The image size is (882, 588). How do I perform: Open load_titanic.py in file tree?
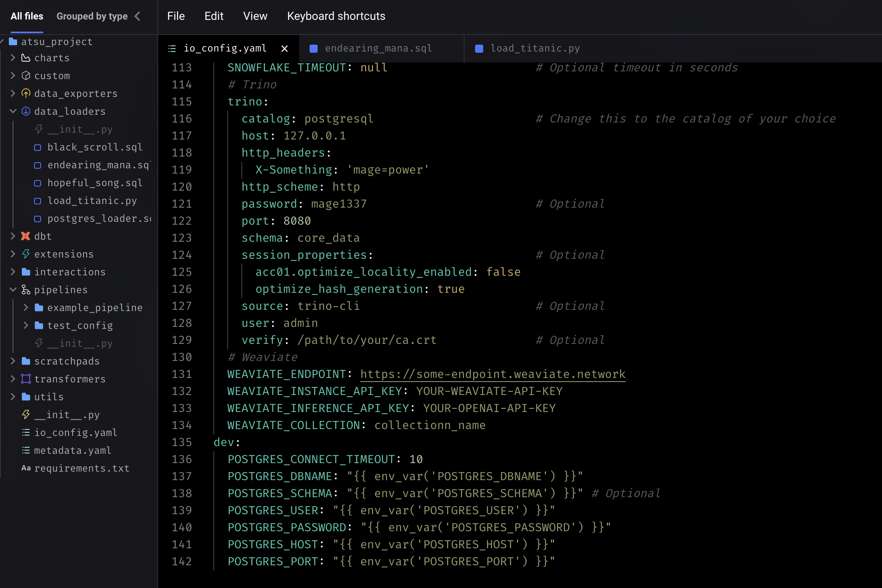point(92,201)
